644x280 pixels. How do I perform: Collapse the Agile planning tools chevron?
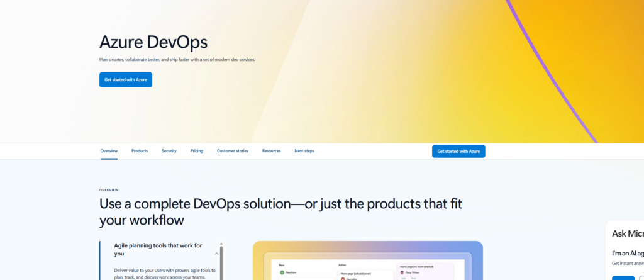[x=217, y=254]
